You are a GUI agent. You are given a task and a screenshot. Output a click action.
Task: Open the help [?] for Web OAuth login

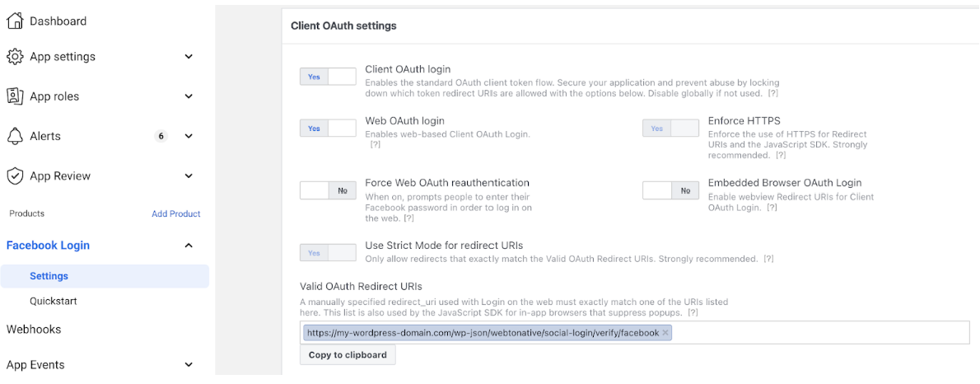pos(376,144)
